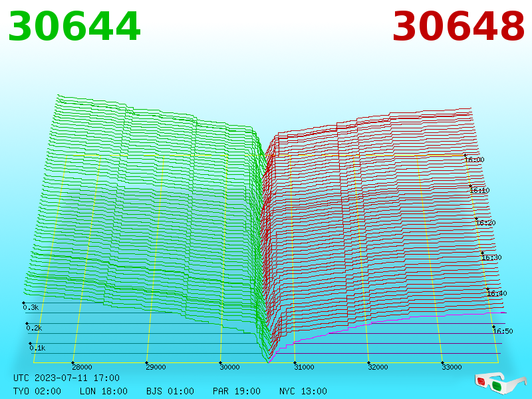Screen dimensions: 532x399
Task: Select the 28000 price axis label
Action: [82, 367]
